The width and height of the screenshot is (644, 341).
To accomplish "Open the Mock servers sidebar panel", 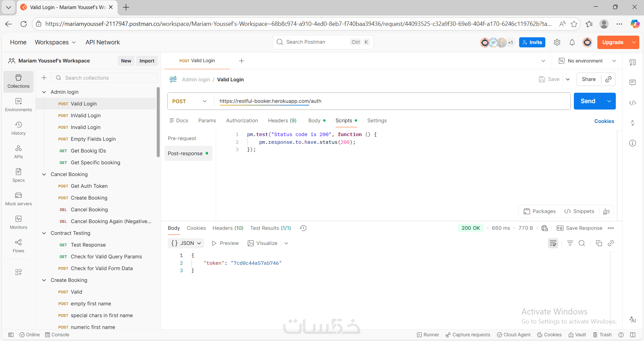I will pos(18,199).
